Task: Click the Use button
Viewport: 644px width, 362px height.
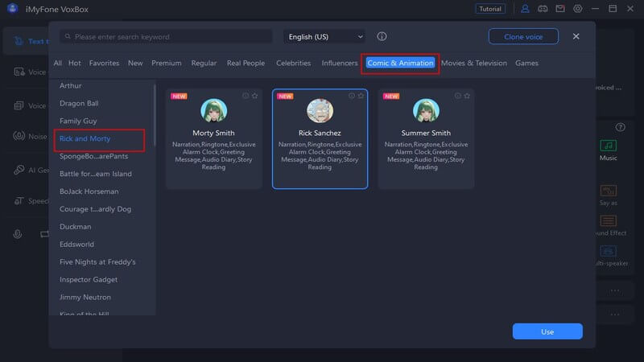Action: pos(547,331)
